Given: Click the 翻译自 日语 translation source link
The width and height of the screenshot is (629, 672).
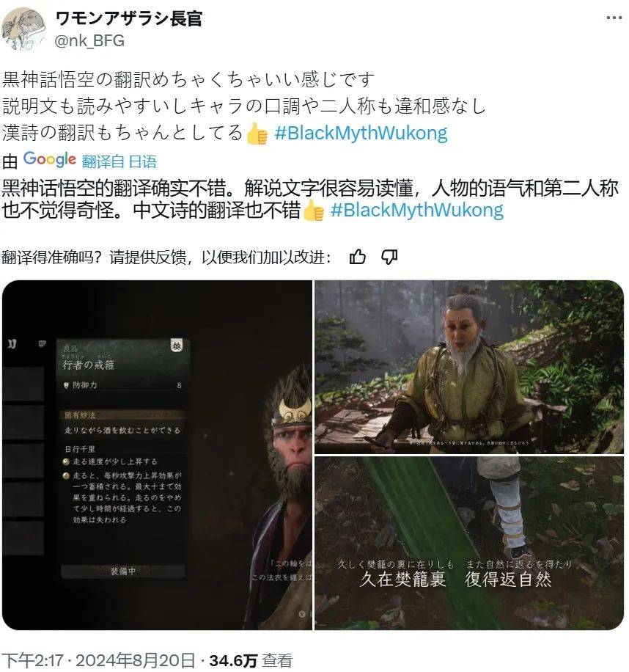Looking at the screenshot, I should (119, 161).
